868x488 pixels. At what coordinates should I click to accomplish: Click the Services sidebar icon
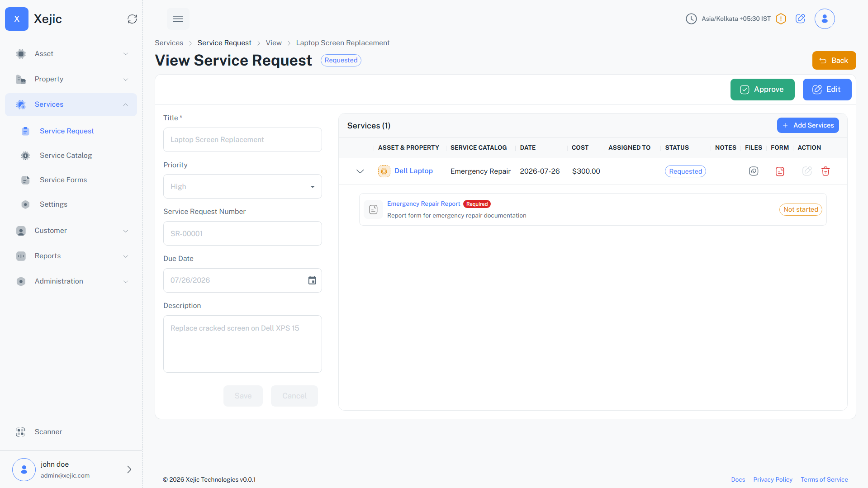21,104
